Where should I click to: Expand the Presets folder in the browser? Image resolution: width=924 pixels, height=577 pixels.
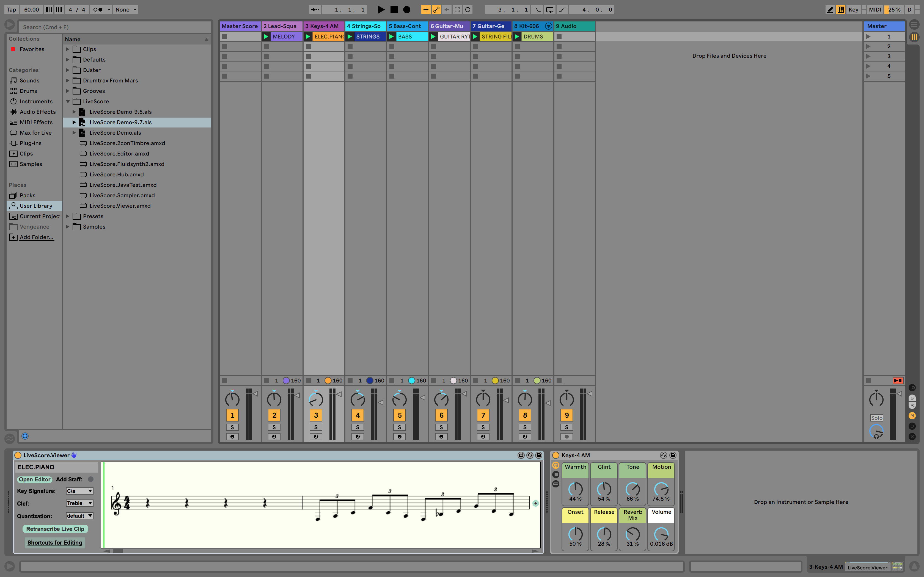point(68,217)
